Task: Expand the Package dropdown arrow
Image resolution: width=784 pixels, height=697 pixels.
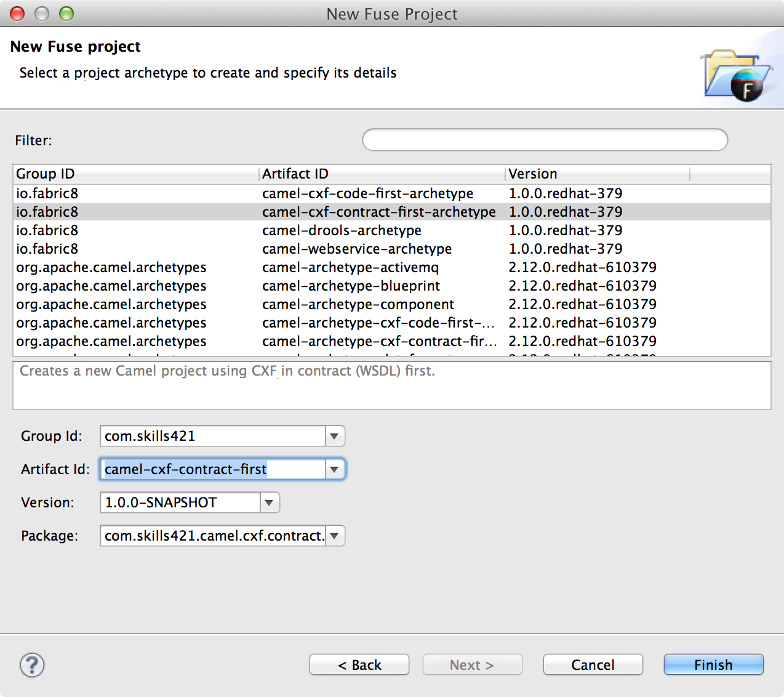Action: [x=334, y=536]
